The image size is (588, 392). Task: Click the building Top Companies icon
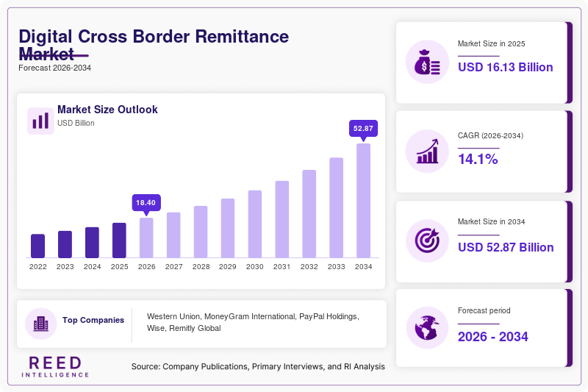pyautogui.click(x=41, y=324)
